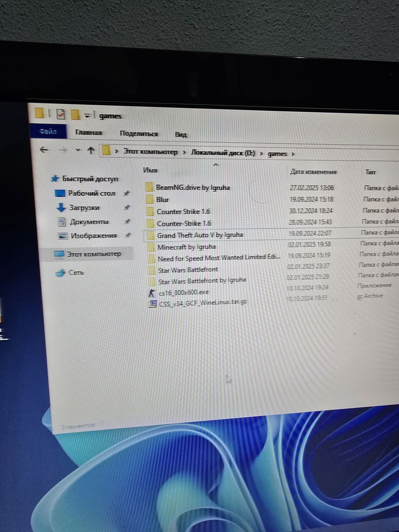Viewport: 399px width, 532px height.
Task: Switch to the Вид ribbon tab
Action: (x=181, y=134)
